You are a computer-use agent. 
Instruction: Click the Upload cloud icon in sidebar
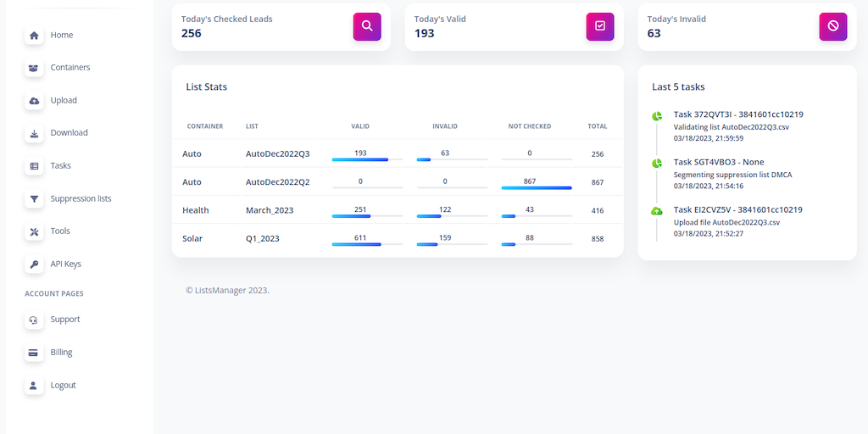point(34,101)
